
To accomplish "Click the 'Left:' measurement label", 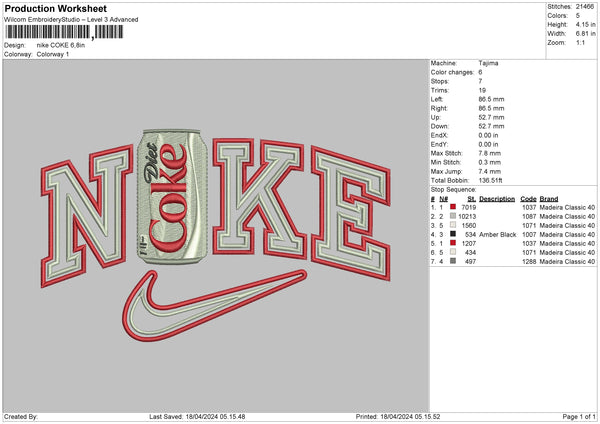I will coord(437,99).
